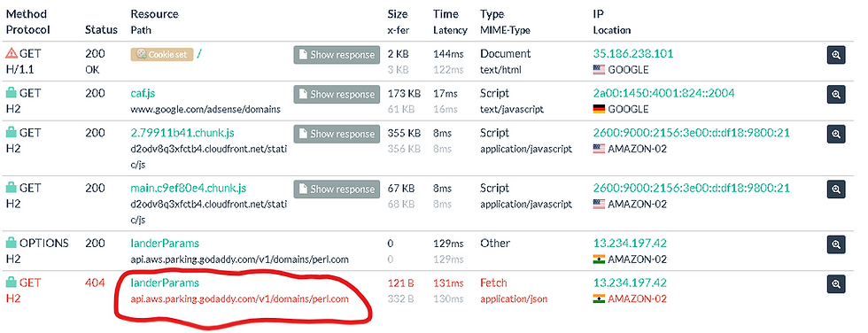
Task: Click the Time Latency column header
Action: (x=450, y=22)
